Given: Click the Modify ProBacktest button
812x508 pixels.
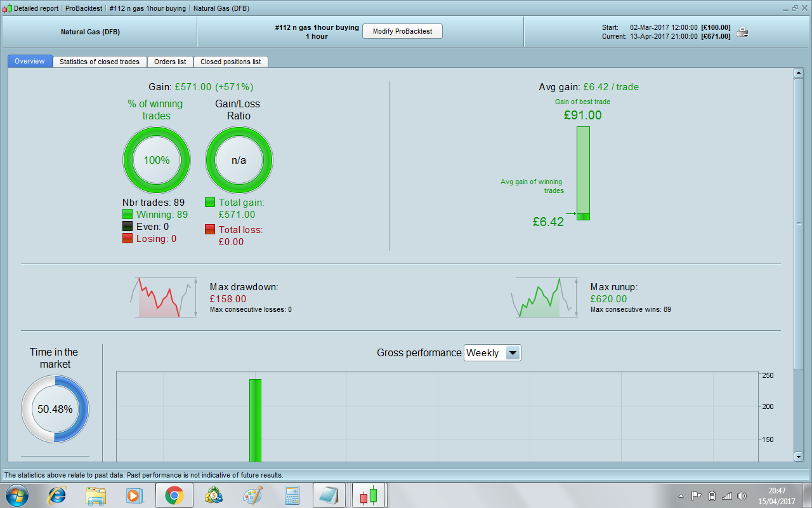Looking at the screenshot, I should 402,32.
